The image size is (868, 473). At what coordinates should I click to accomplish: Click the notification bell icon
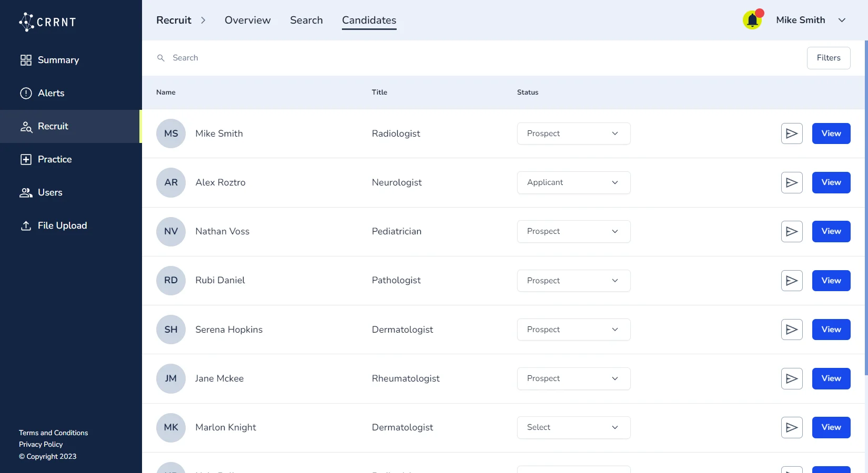[752, 20]
